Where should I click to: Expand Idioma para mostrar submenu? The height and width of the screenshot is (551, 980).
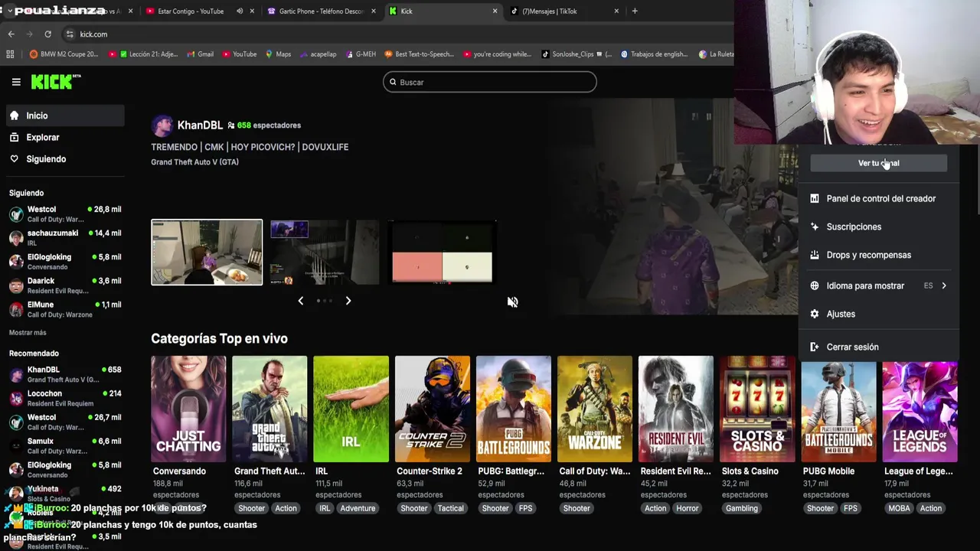tap(879, 285)
